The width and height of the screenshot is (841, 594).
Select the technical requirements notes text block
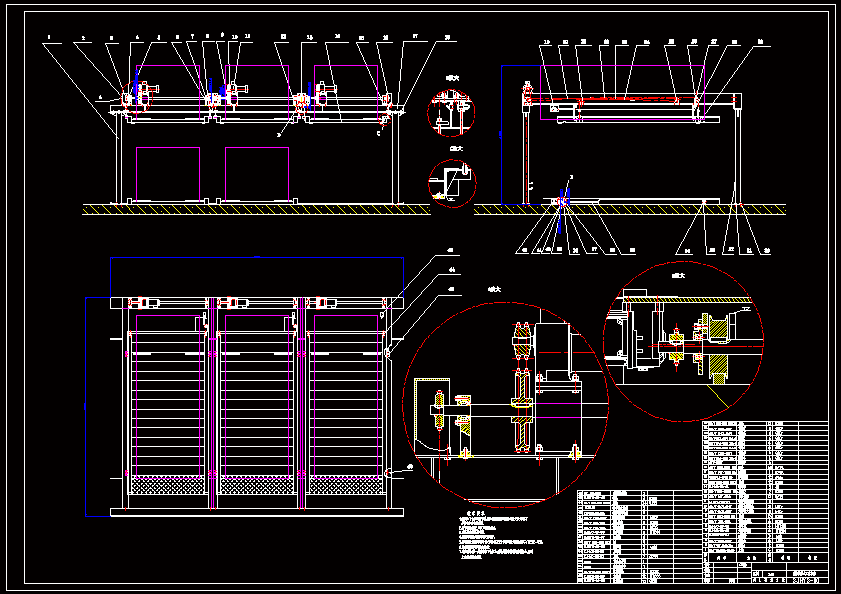click(x=501, y=536)
